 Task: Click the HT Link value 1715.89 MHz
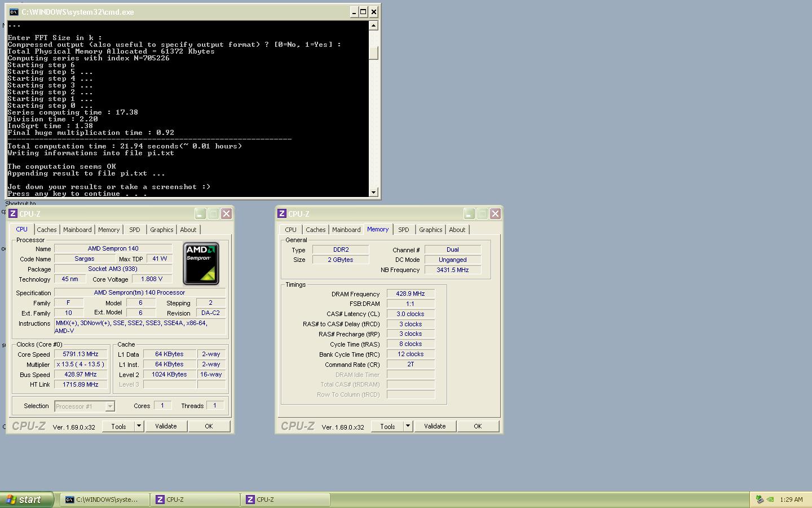(x=81, y=384)
